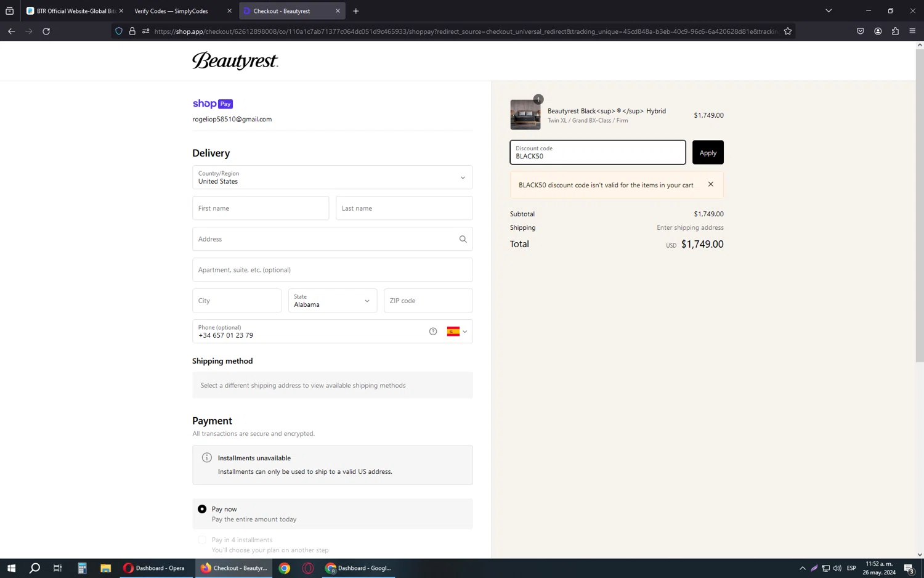Open the extensions puzzle icon
The image size is (924, 578).
click(895, 31)
